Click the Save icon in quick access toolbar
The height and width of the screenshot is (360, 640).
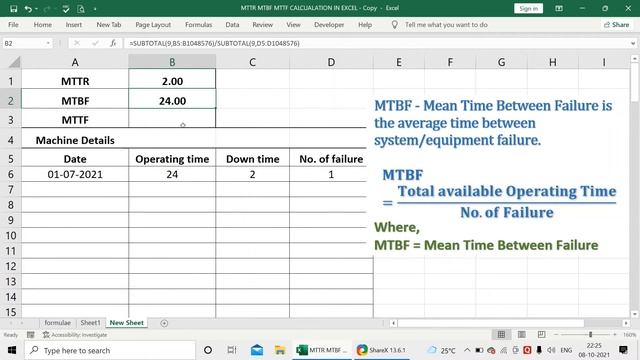coord(13,9)
